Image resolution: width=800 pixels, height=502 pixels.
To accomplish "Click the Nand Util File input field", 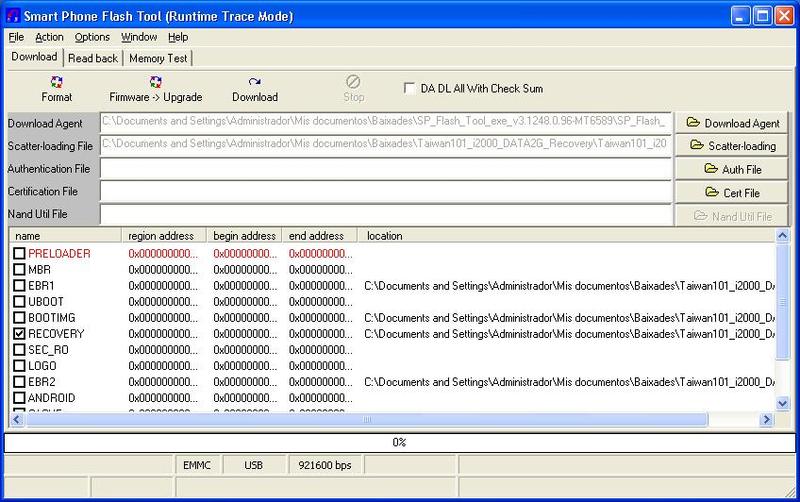I will point(386,214).
